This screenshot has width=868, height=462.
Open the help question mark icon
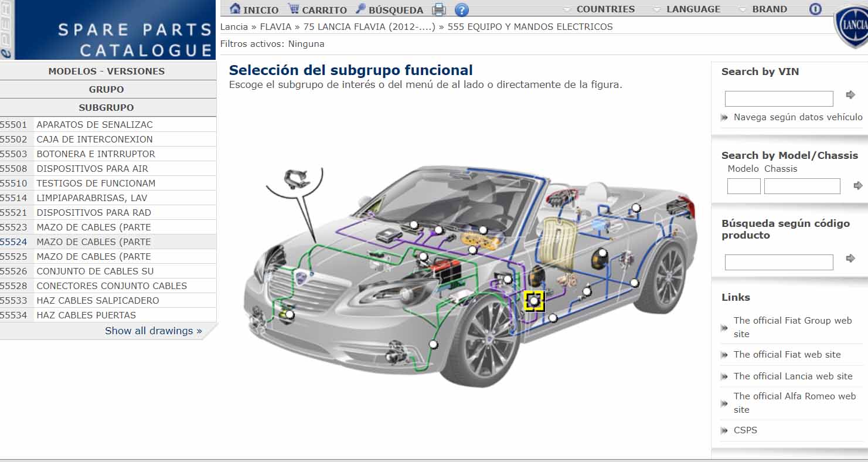click(x=462, y=9)
